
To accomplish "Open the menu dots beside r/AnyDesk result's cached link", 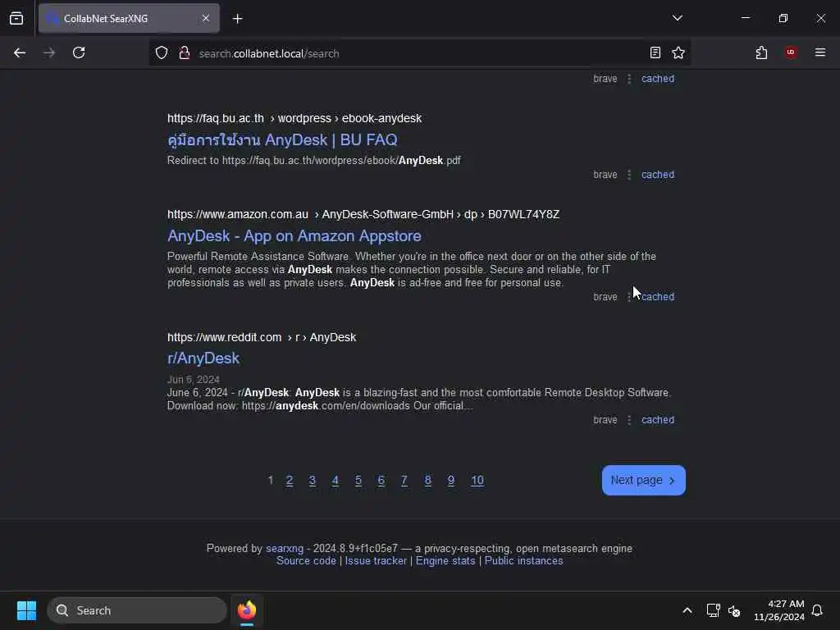I will [629, 420].
